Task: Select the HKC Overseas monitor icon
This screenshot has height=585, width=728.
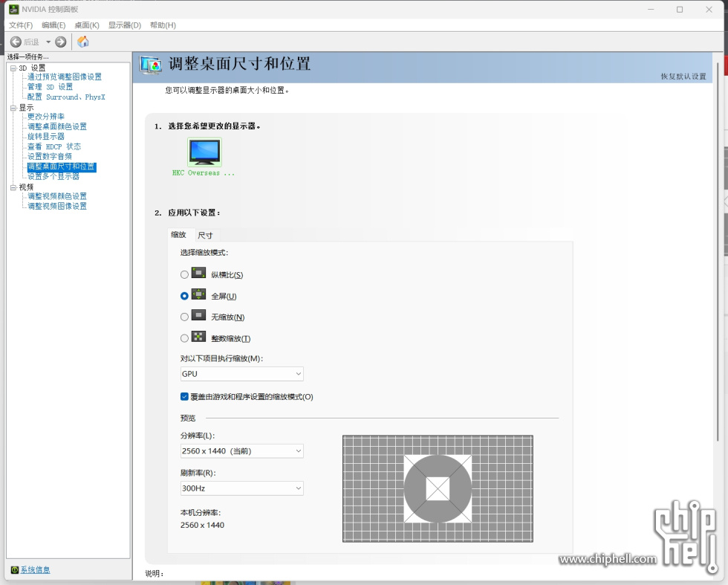Action: point(205,152)
